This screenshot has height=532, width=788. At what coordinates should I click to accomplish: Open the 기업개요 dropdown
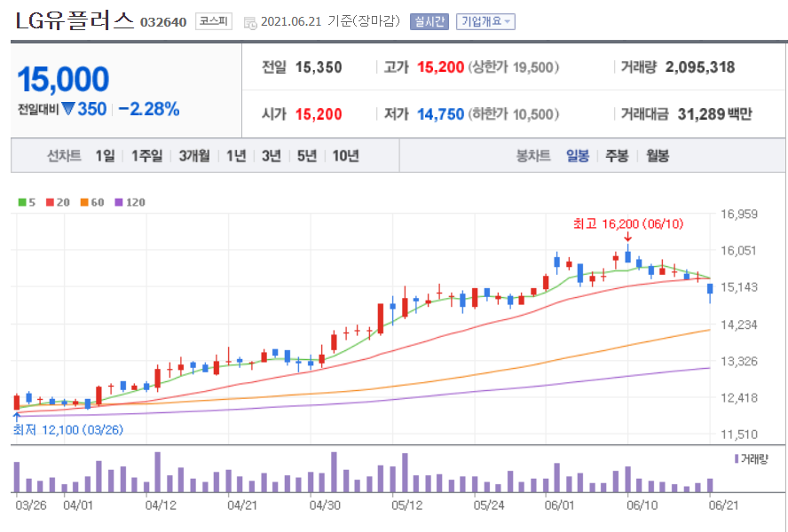point(485,21)
